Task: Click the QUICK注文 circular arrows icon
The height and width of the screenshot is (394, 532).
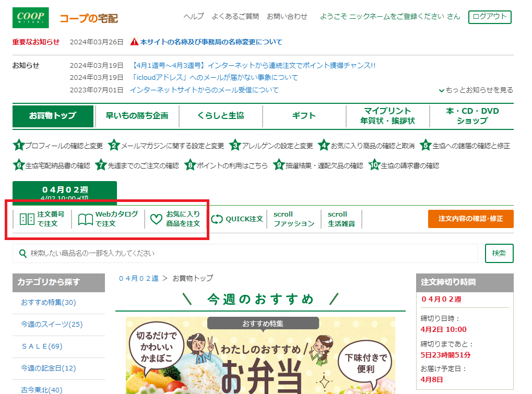Action: (x=217, y=219)
